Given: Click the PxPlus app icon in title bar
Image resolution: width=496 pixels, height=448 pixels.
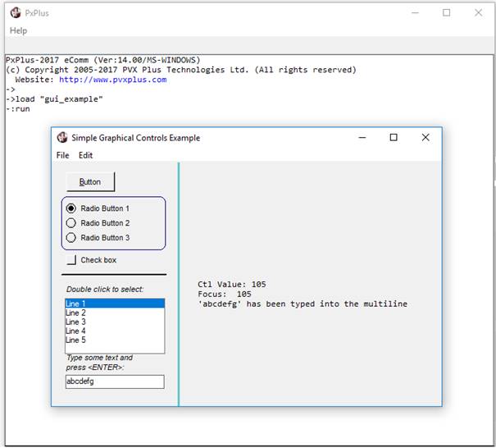Looking at the screenshot, I should (15, 13).
